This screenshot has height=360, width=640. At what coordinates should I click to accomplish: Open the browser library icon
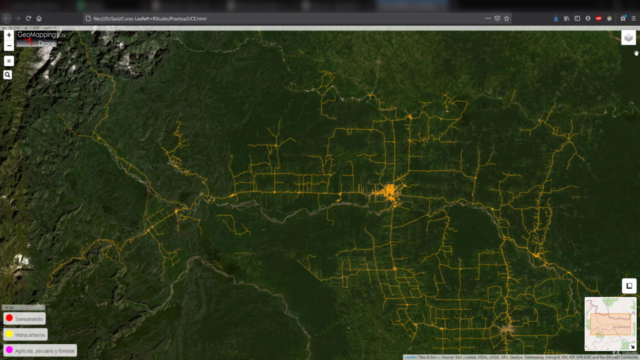(567, 18)
